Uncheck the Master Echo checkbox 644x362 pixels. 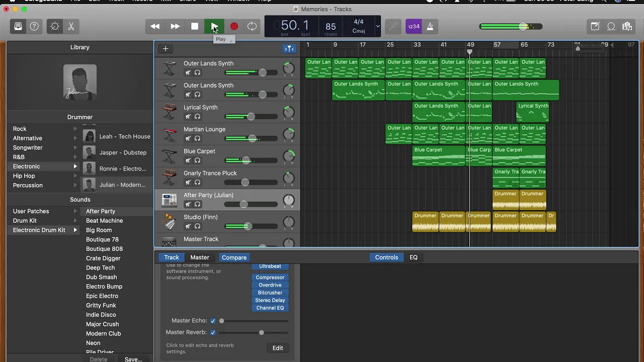[x=213, y=321]
